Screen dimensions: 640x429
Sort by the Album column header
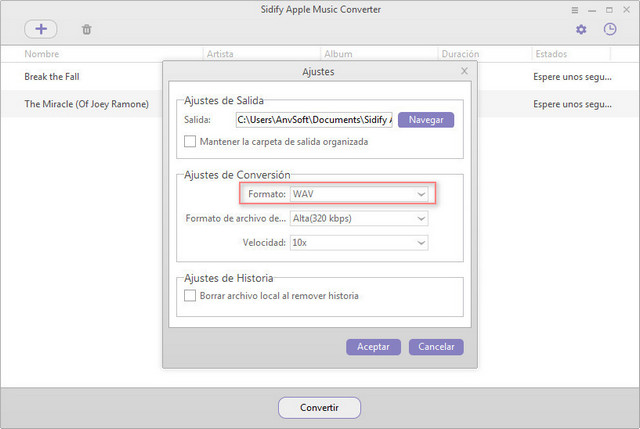(x=338, y=54)
